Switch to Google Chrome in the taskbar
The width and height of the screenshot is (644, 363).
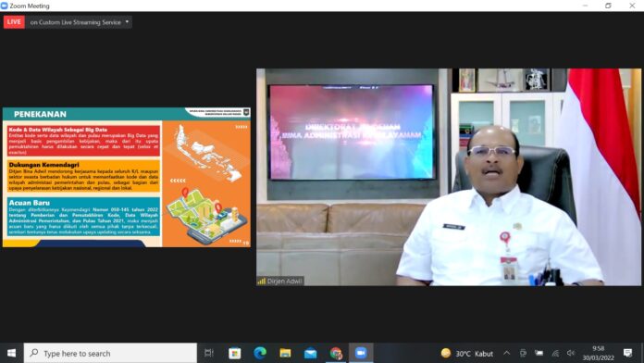click(x=336, y=353)
